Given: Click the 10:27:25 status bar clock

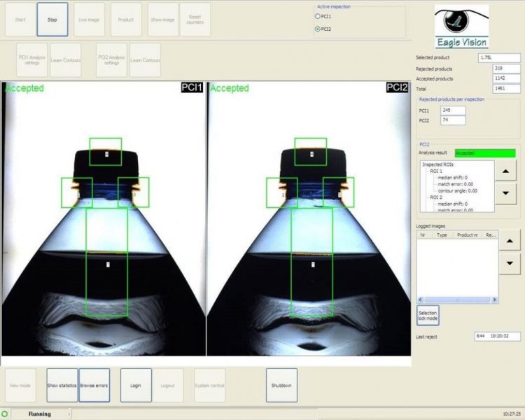Looking at the screenshot, I should tap(512, 414).
